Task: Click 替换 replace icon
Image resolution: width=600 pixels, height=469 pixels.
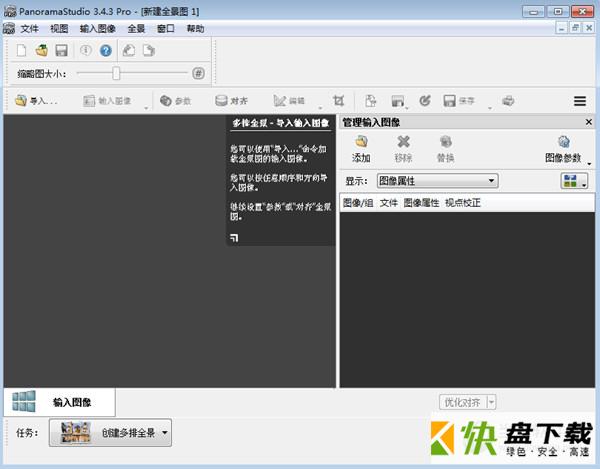Action: (445, 149)
